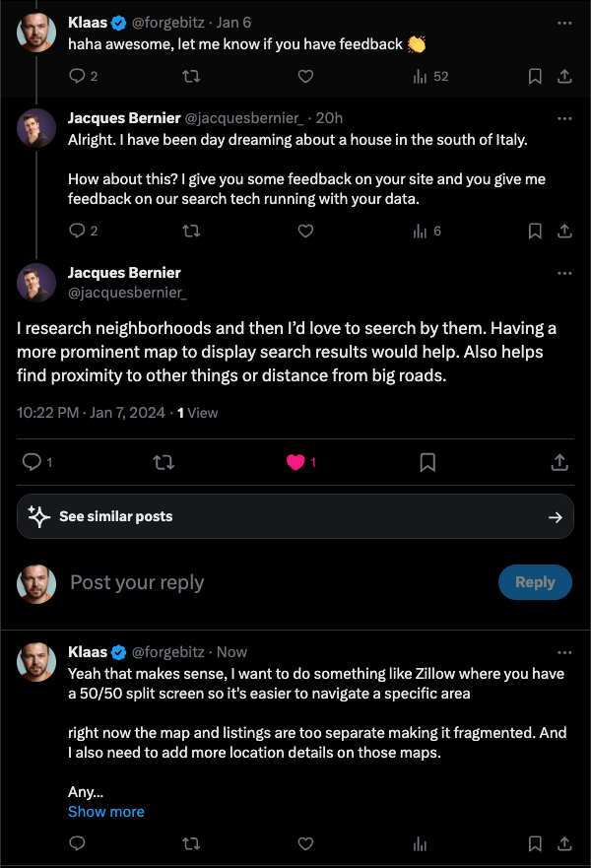Screen dimensions: 591x868
Task: Reply to Jacques's 'Alright' post
Action: coord(78,231)
